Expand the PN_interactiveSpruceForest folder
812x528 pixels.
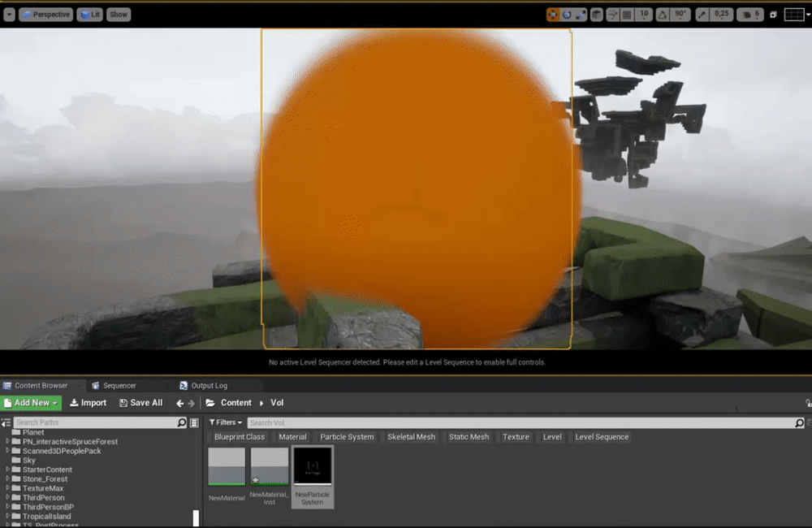[x=7, y=441]
